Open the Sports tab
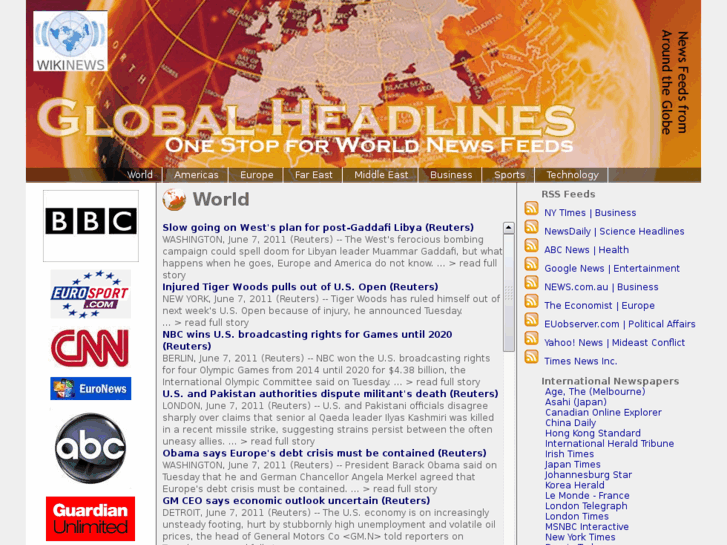The image size is (727, 545). 509,175
